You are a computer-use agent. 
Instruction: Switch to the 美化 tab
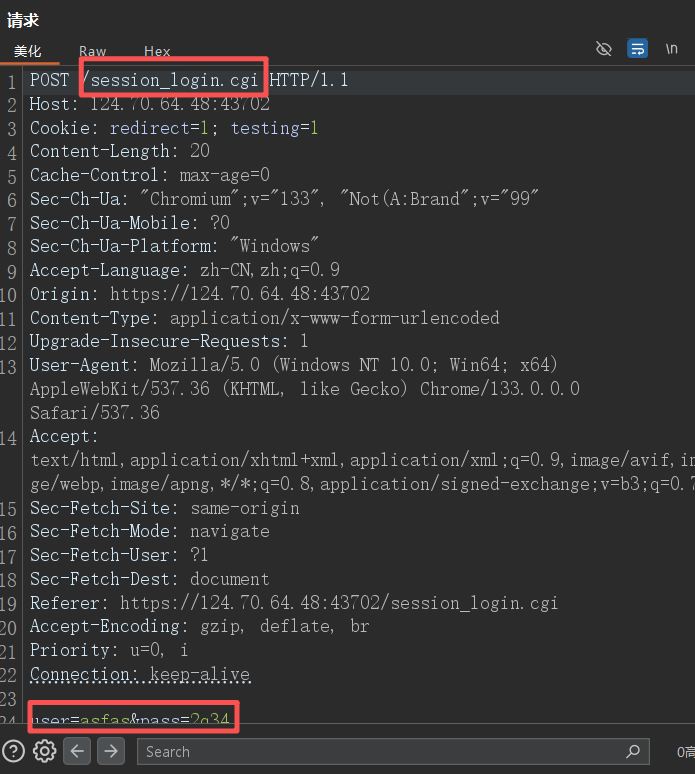[27, 51]
